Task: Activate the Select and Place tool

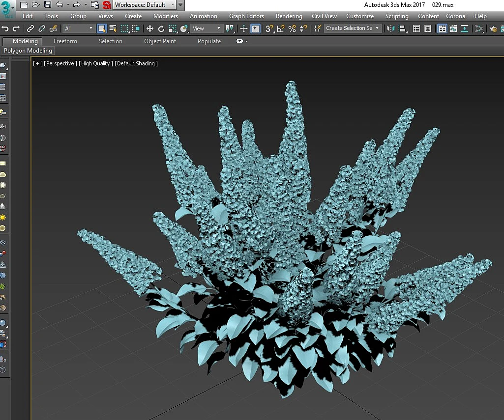Action: (184, 28)
